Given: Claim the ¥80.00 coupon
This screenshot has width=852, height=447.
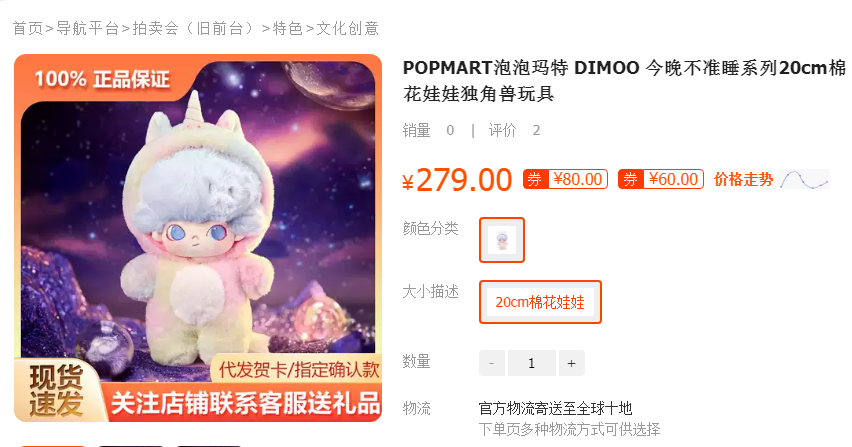Looking at the screenshot, I should point(565,179).
